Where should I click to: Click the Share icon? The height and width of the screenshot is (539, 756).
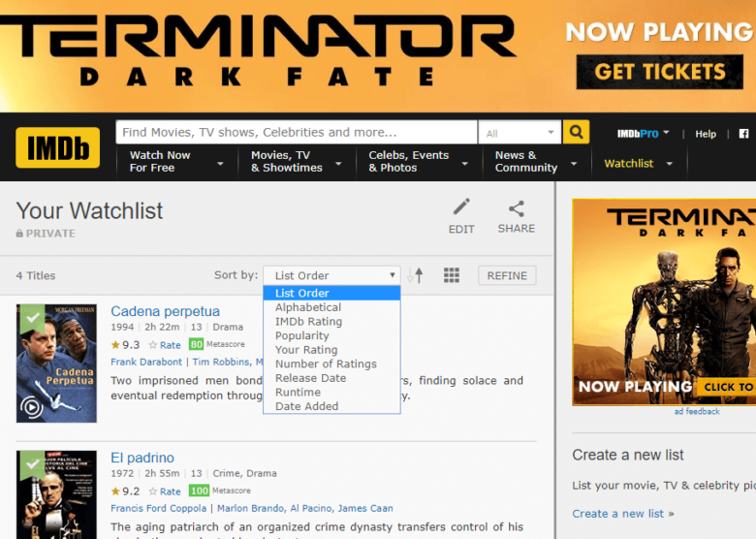pos(516,207)
